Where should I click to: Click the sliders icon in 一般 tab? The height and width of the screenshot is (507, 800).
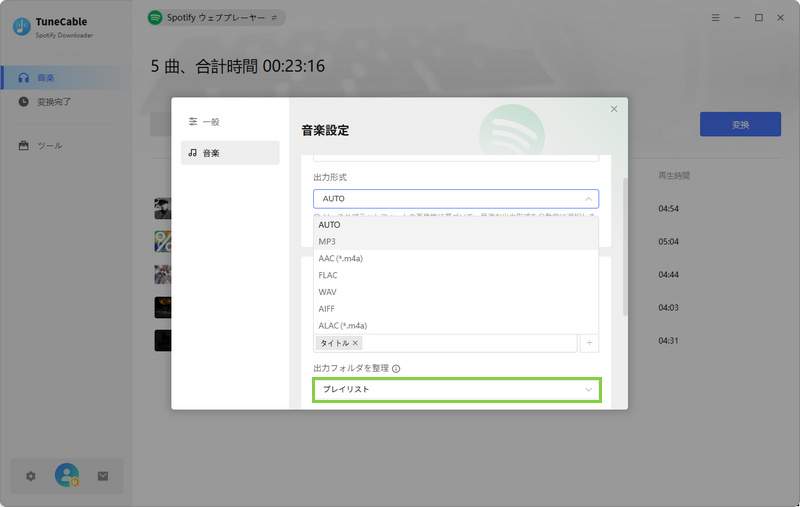(x=193, y=121)
